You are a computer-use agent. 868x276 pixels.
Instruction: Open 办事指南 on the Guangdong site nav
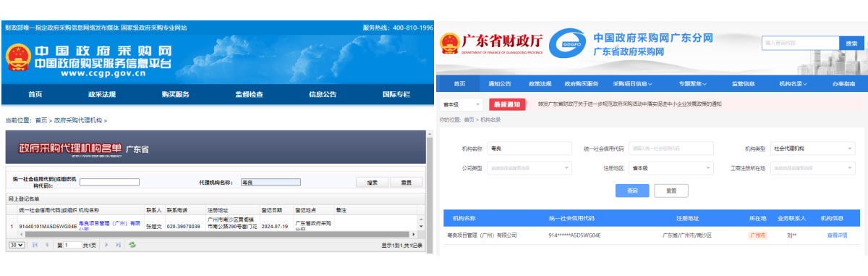tap(843, 84)
